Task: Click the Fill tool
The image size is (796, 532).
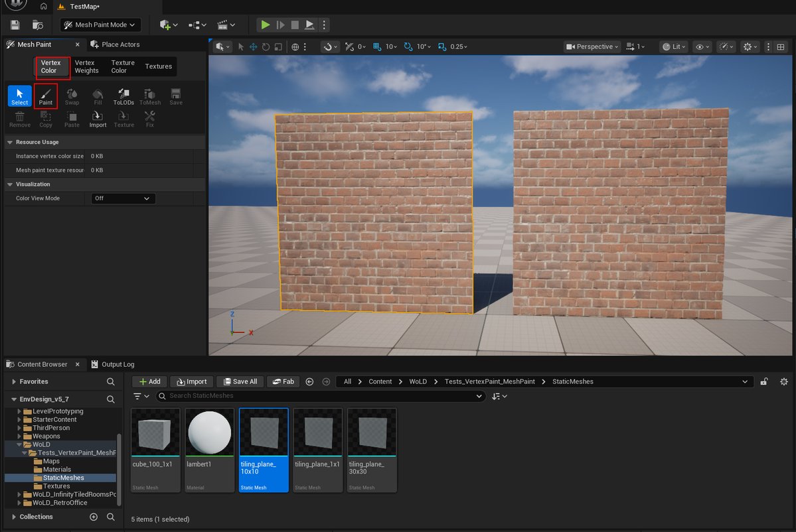Action: (x=98, y=96)
